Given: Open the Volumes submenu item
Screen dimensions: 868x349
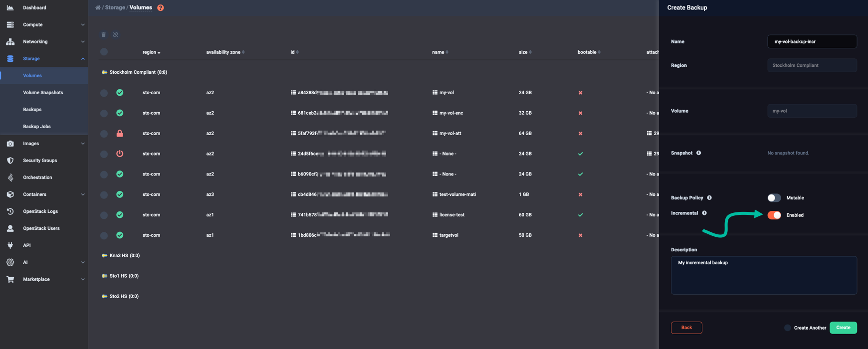Looking at the screenshot, I should tap(32, 75).
